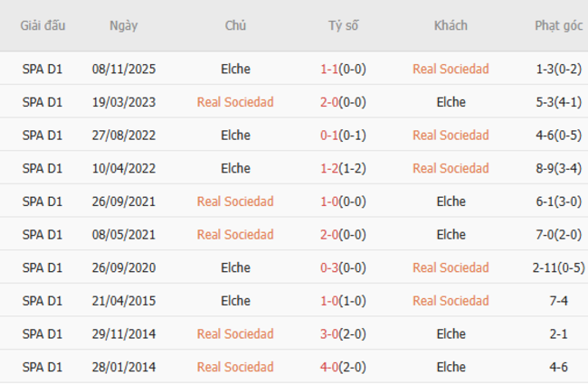Screen dimensions: 588x384
Task: Click the 'Tỷ số' column header
Action: coord(343,25)
